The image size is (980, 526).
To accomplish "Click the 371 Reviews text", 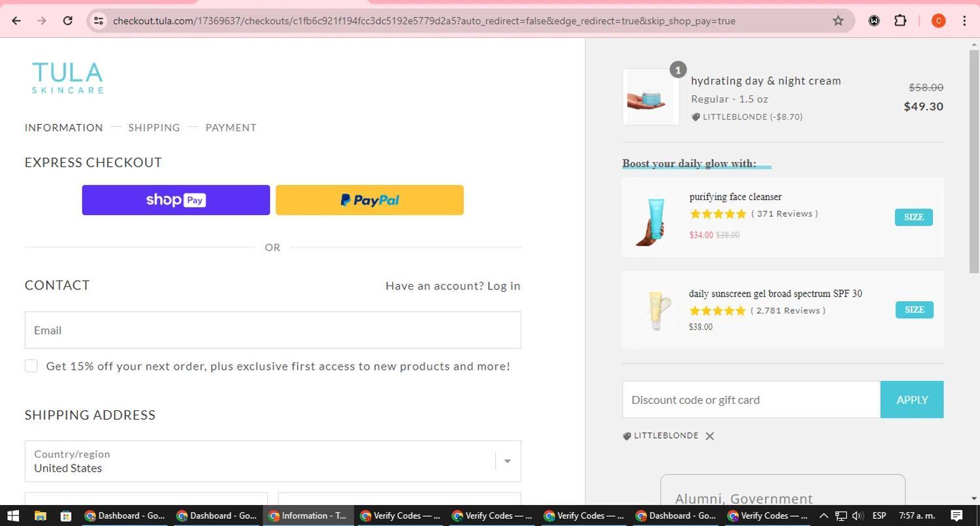I will [785, 214].
